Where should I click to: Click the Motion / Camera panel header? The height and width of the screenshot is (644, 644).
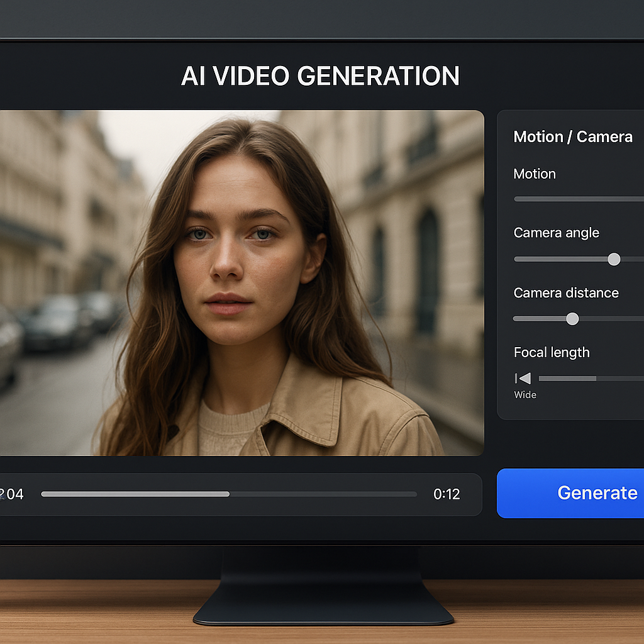point(573,136)
